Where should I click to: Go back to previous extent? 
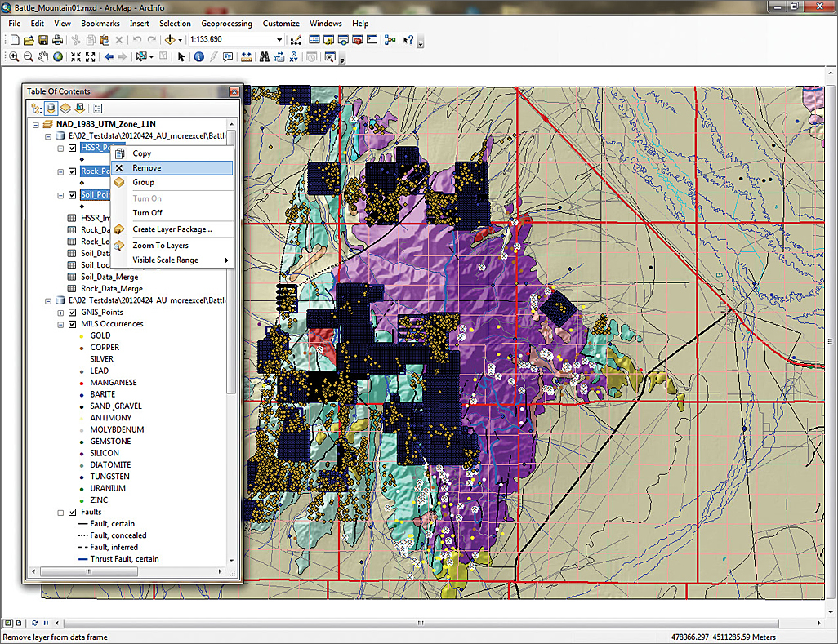click(x=108, y=57)
